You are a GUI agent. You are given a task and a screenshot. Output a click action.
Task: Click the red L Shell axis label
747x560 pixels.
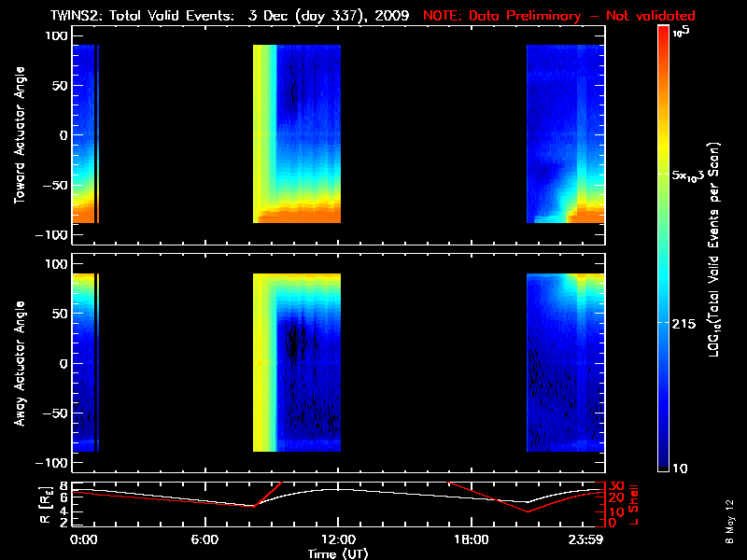point(636,504)
